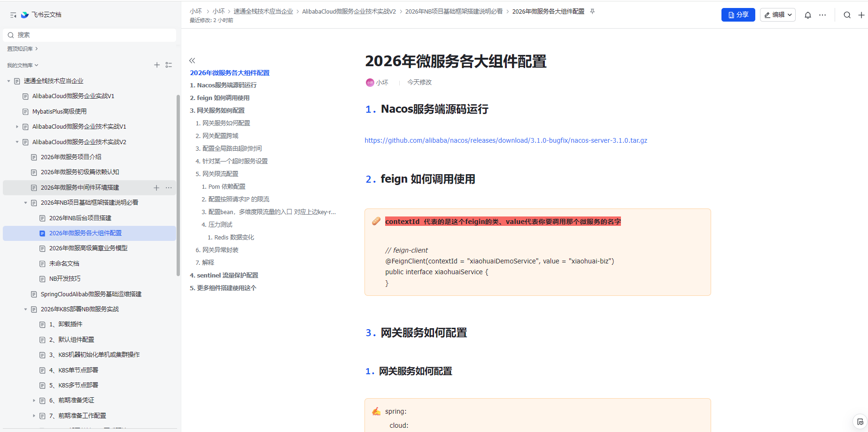Add new document with plus icon beside 我的文档库

click(x=157, y=65)
